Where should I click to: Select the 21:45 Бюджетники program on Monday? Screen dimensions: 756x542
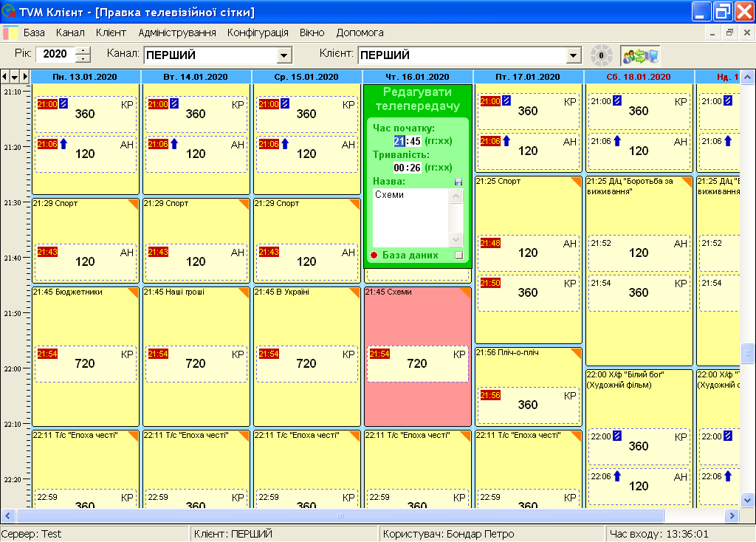click(x=85, y=325)
